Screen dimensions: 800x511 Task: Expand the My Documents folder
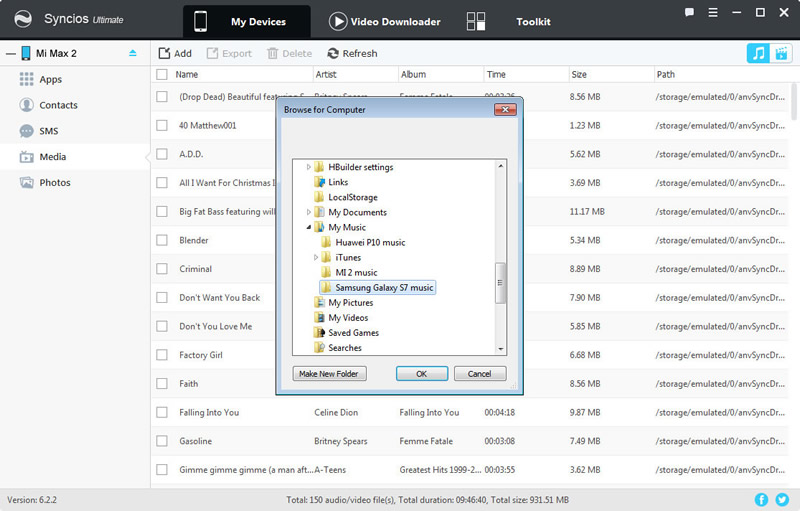pos(309,212)
